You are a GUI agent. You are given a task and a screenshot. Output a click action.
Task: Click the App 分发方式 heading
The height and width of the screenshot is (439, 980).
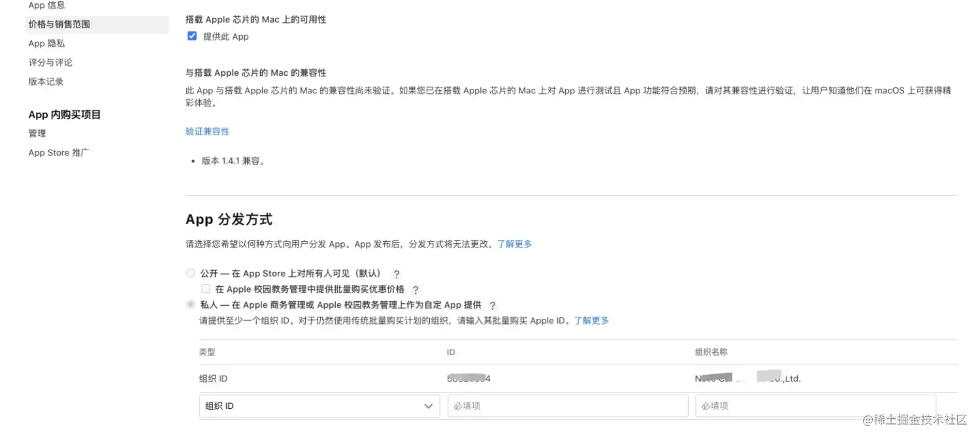(x=229, y=219)
